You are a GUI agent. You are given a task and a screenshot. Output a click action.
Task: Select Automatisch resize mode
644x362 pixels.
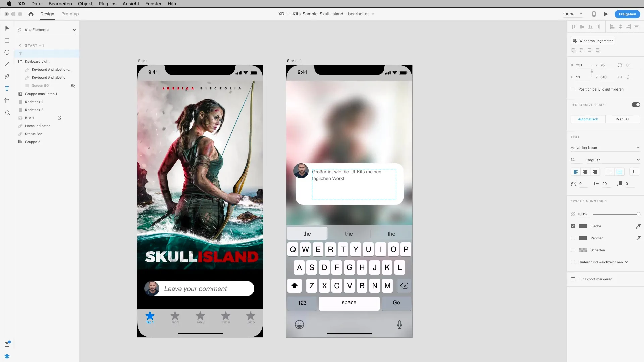tap(588, 119)
